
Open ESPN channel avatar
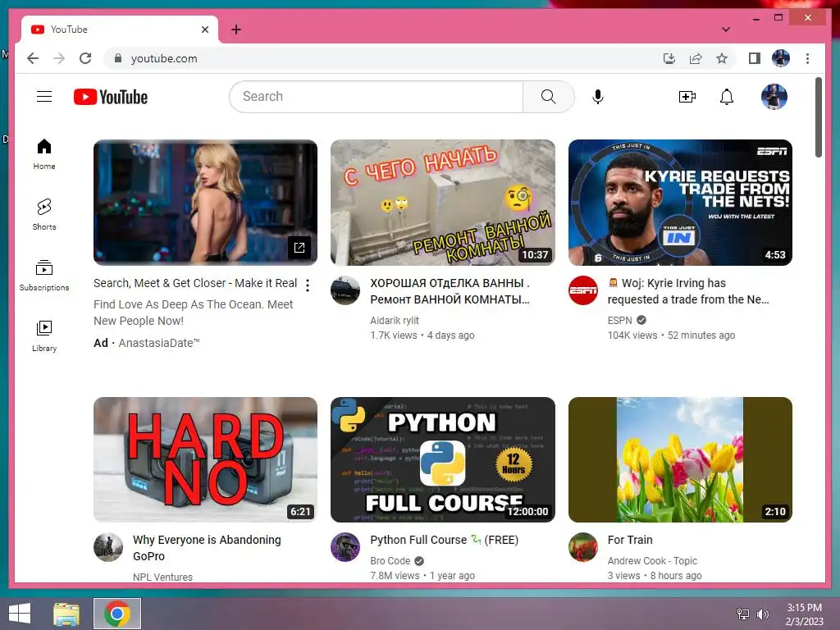point(583,290)
